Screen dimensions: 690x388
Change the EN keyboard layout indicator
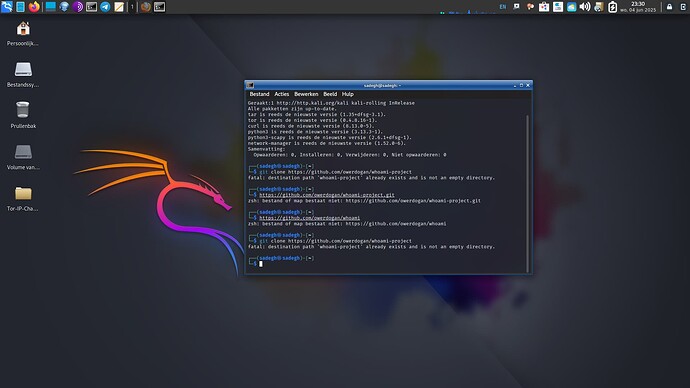(503, 7)
